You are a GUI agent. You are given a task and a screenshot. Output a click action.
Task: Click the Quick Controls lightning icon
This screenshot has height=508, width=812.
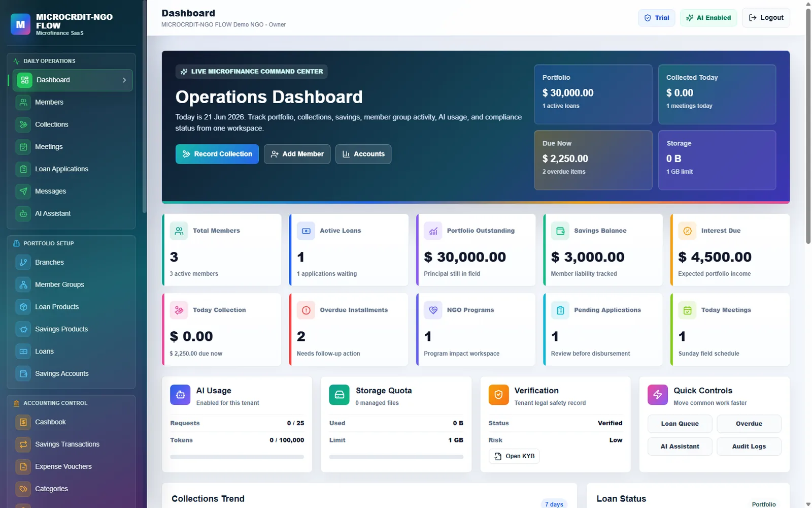click(x=658, y=395)
